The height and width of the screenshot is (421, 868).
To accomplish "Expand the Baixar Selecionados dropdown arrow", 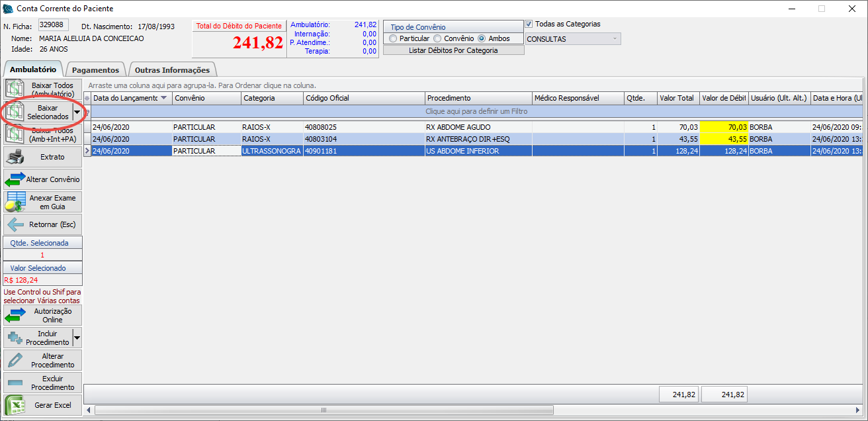I will tap(77, 113).
